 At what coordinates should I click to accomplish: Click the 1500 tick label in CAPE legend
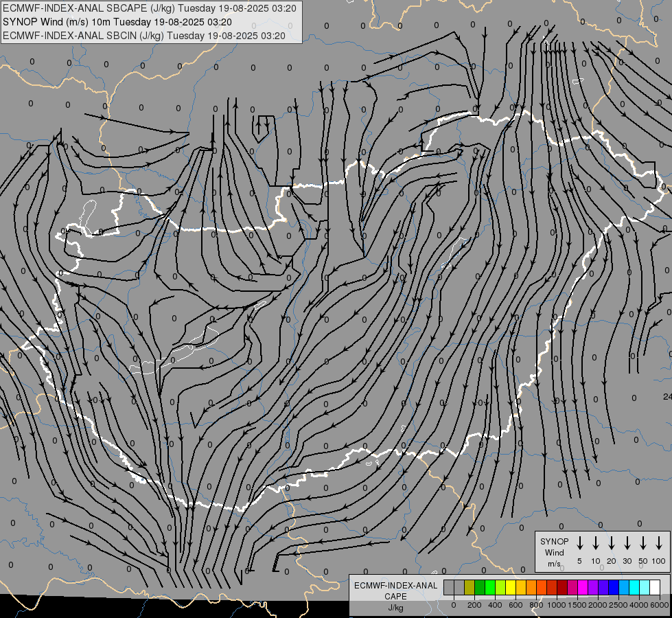577,605
